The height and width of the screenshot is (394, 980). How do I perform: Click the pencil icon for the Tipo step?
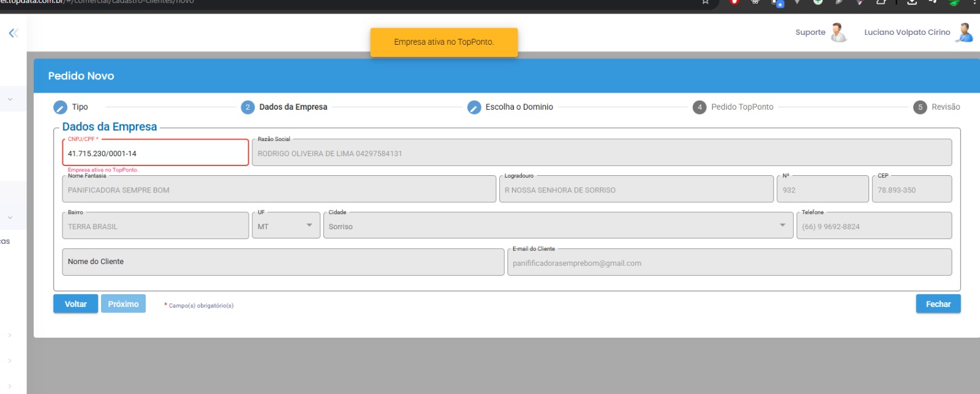[60, 107]
